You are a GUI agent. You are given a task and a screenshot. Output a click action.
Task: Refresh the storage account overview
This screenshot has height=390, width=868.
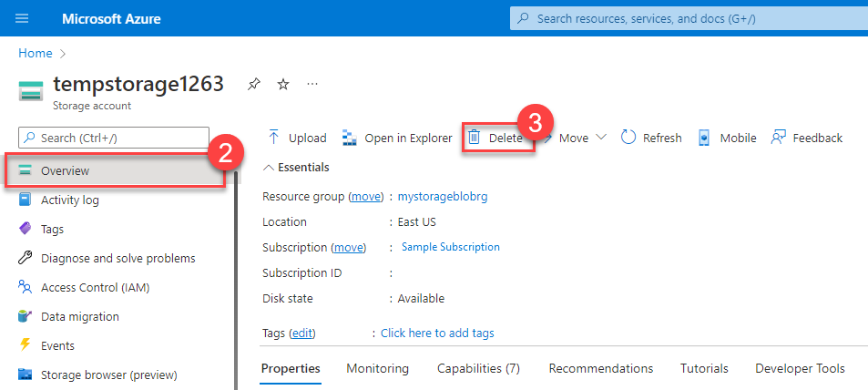click(x=651, y=138)
